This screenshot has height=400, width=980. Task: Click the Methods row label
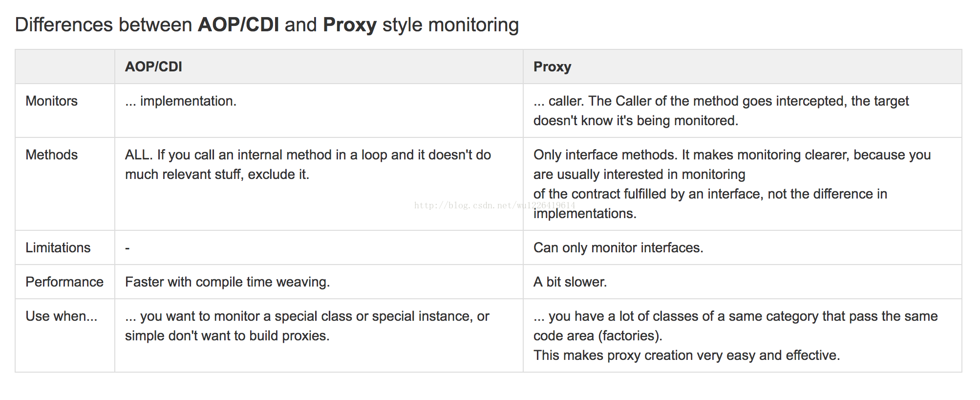pos(51,155)
